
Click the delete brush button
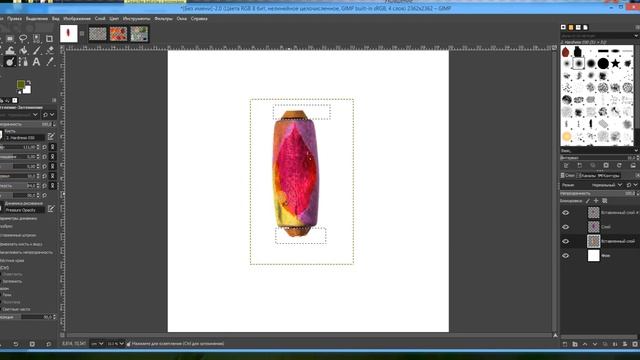click(606, 165)
